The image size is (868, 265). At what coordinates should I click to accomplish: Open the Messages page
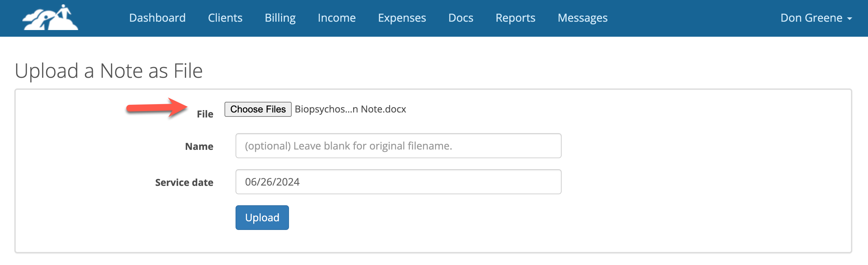pyautogui.click(x=582, y=18)
